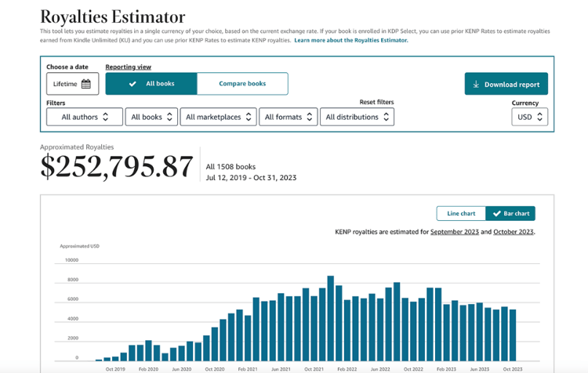Open the Lifetime date selector
Viewport: 588px width, 373px height.
pyautogui.click(x=73, y=84)
